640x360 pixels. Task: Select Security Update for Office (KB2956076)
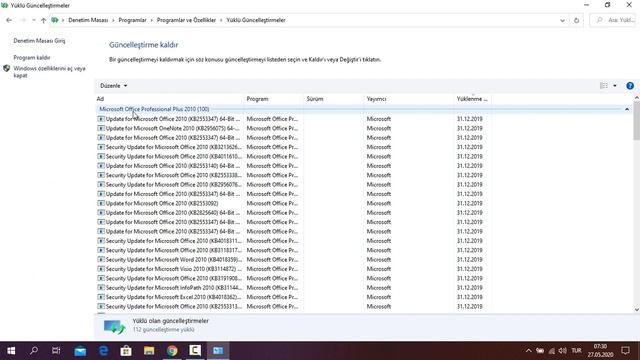[x=293, y=184]
